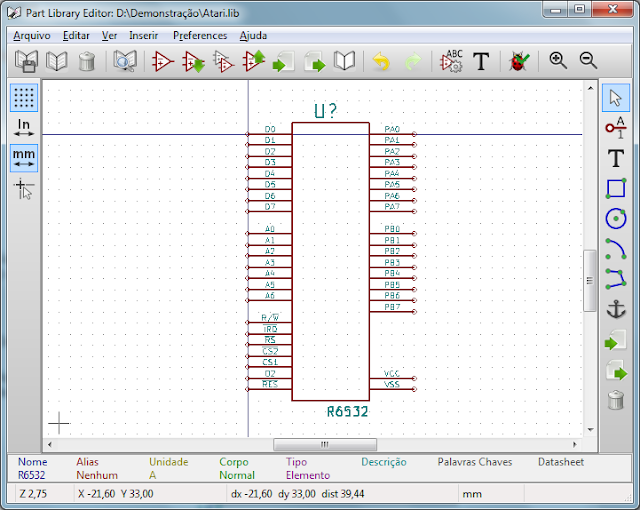Click the horizontal scrollbar thumb
The height and width of the screenshot is (510, 640).
coord(325,444)
